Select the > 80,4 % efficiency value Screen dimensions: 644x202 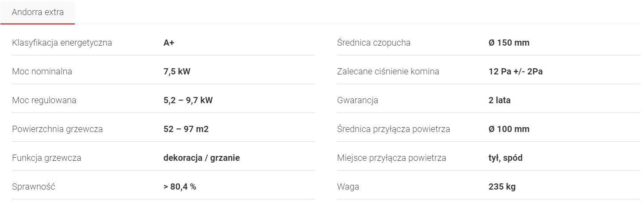(x=180, y=186)
